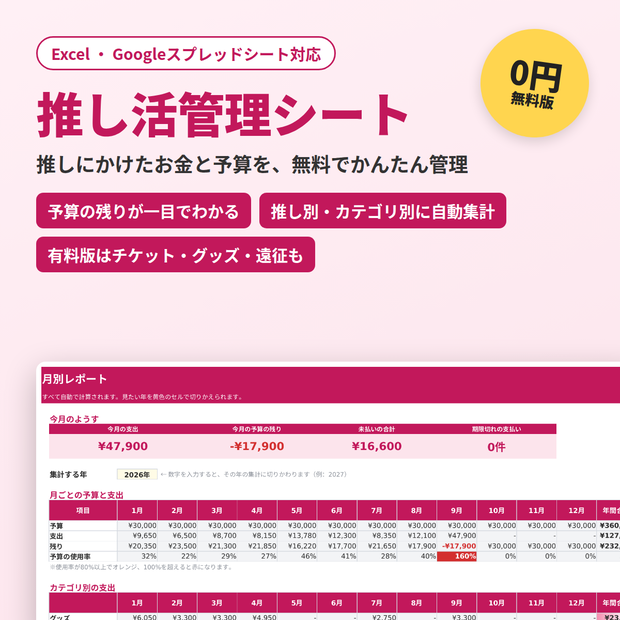Viewport: 620px width, 620px height.
Task: Click the 期限切れの支払い card label
Action: pos(496,429)
